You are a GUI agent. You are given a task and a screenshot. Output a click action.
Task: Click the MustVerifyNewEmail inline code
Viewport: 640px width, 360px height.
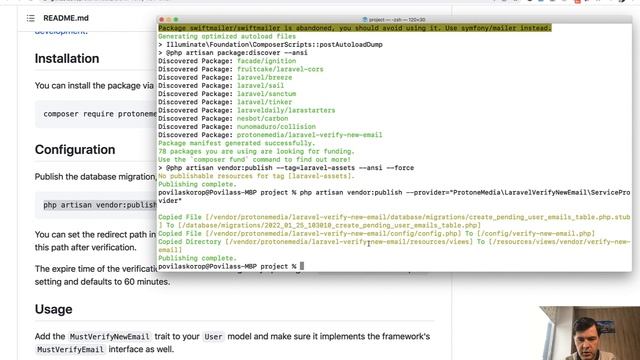coord(109,337)
